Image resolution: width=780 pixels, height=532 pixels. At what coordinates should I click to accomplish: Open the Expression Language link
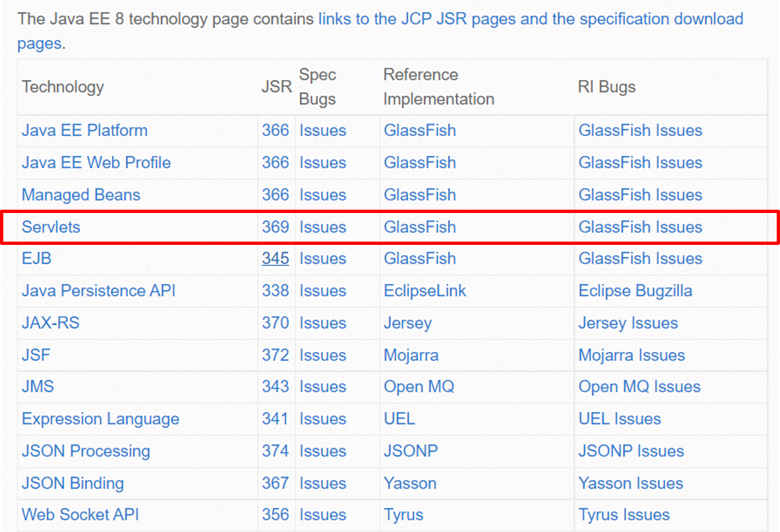(100, 419)
